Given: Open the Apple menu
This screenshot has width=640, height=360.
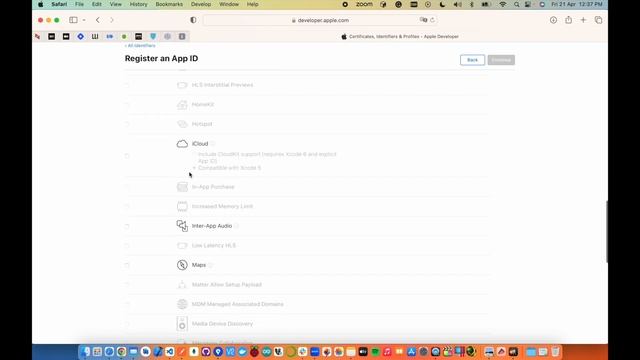Looking at the screenshot, I should pos(40,4).
